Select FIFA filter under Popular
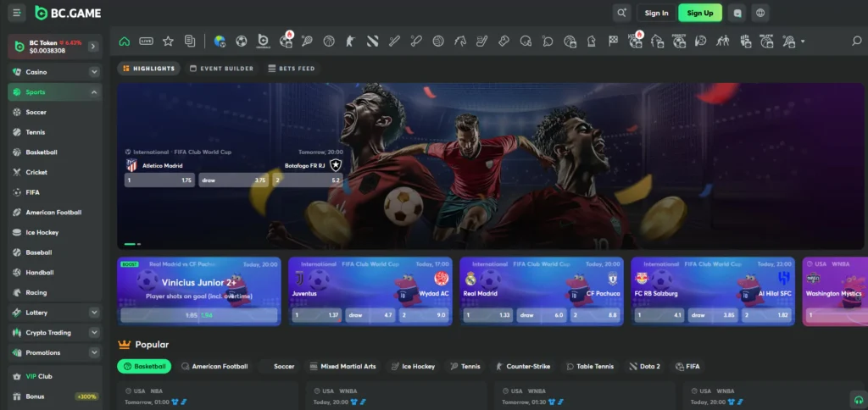The width and height of the screenshot is (868, 410). pos(687,366)
